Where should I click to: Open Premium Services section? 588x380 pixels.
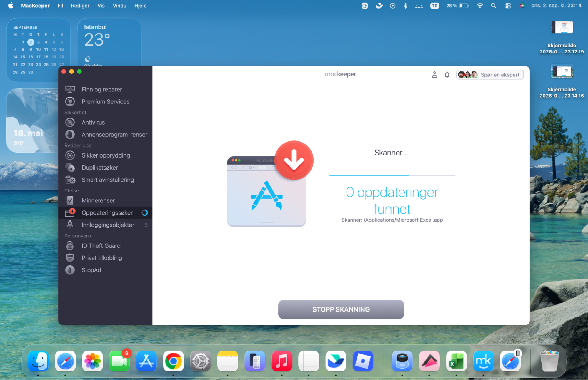point(105,101)
